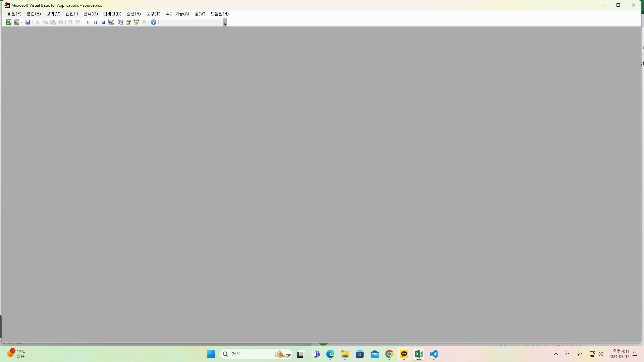The height and width of the screenshot is (362, 644).
Task: Open the 도움말(H) menu
Action: tap(219, 14)
